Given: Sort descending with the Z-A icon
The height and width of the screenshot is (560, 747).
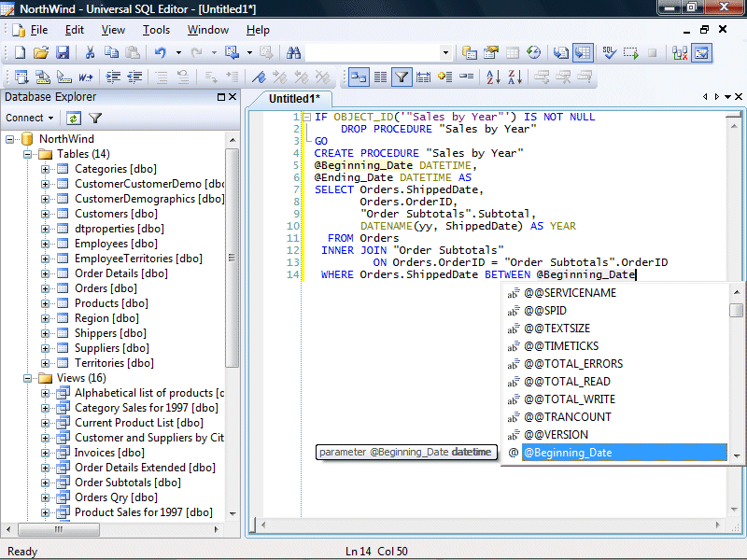Looking at the screenshot, I should (x=515, y=77).
